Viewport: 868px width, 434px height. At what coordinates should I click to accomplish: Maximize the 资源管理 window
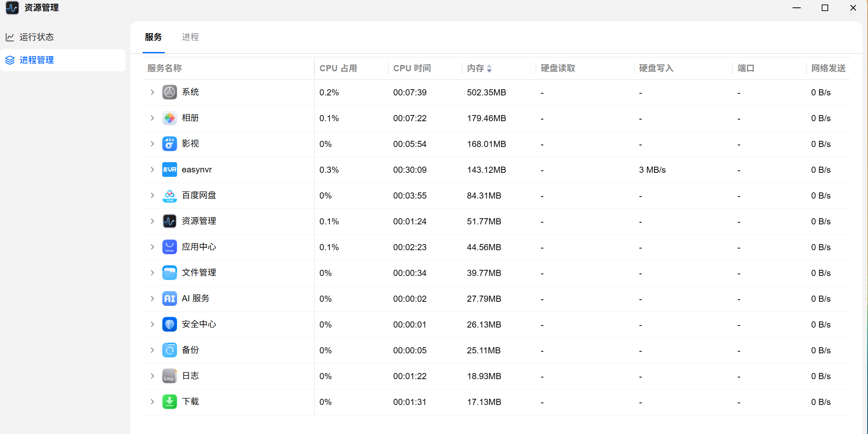pyautogui.click(x=825, y=8)
